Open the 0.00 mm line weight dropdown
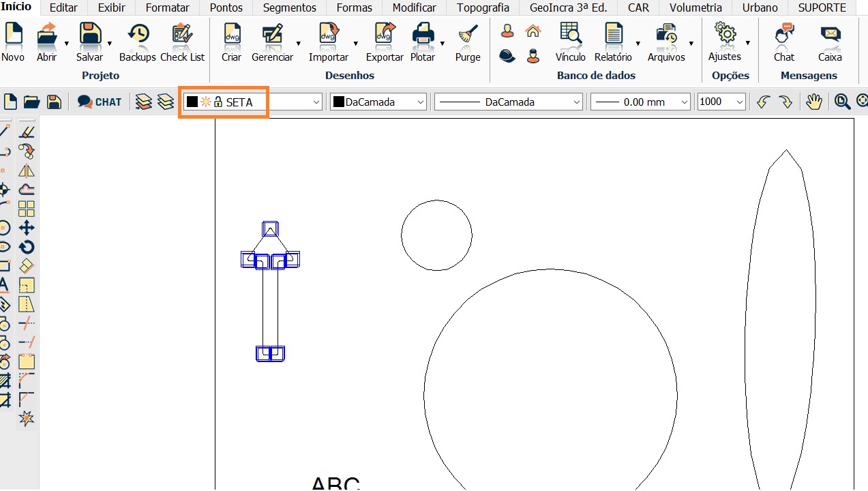868x491 pixels. pos(685,102)
